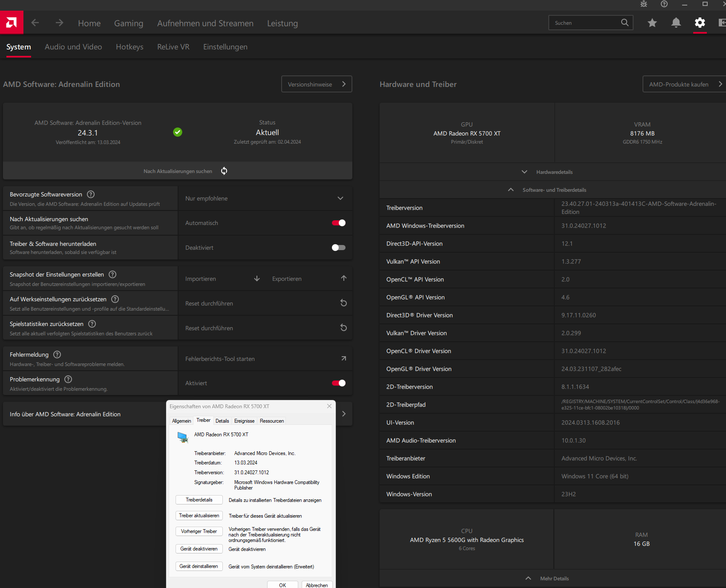Open the help question mark in title bar

664,4
